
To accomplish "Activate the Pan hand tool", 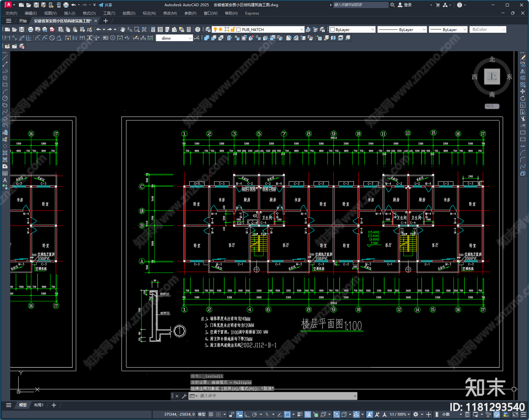I will [123, 29].
